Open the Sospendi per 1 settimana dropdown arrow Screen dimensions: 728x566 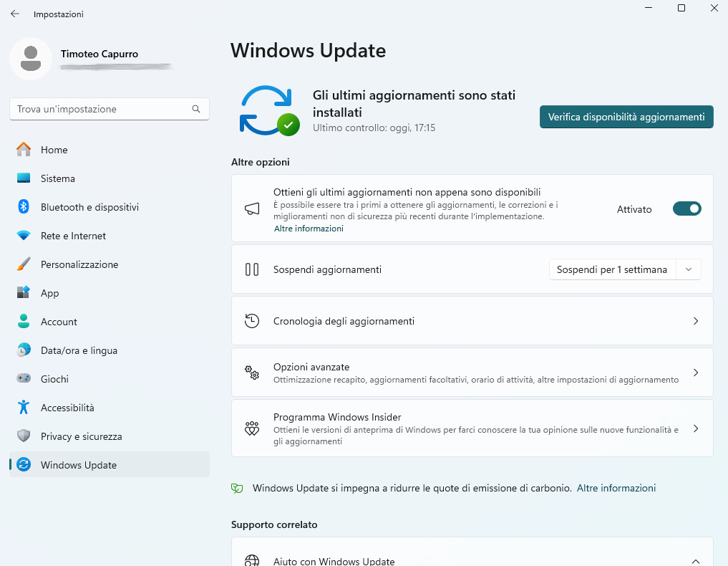tap(689, 269)
